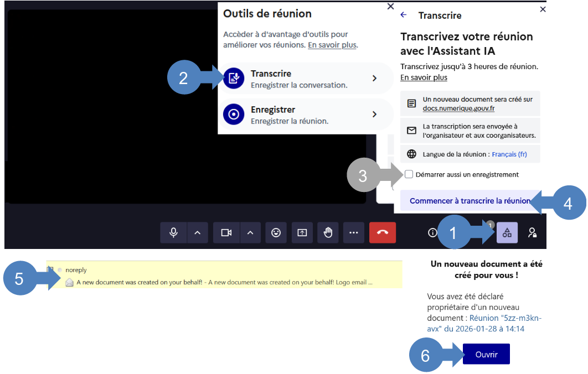Open the meeting tools shapes icon
This screenshot has width=588, height=374.
[x=507, y=233]
